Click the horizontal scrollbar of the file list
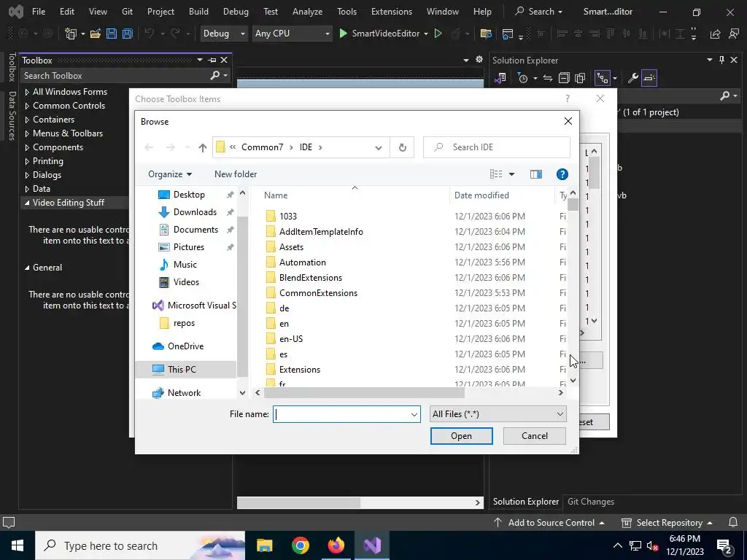 point(364,393)
